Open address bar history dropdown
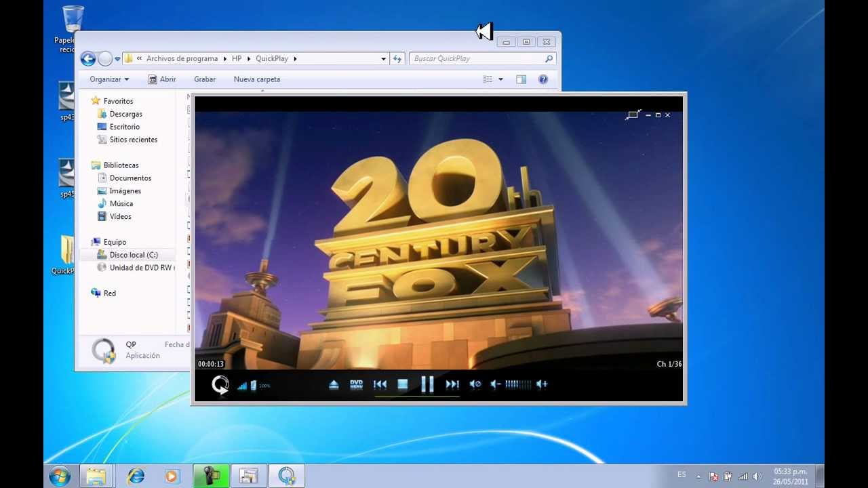This screenshot has width=868, height=488. point(384,59)
